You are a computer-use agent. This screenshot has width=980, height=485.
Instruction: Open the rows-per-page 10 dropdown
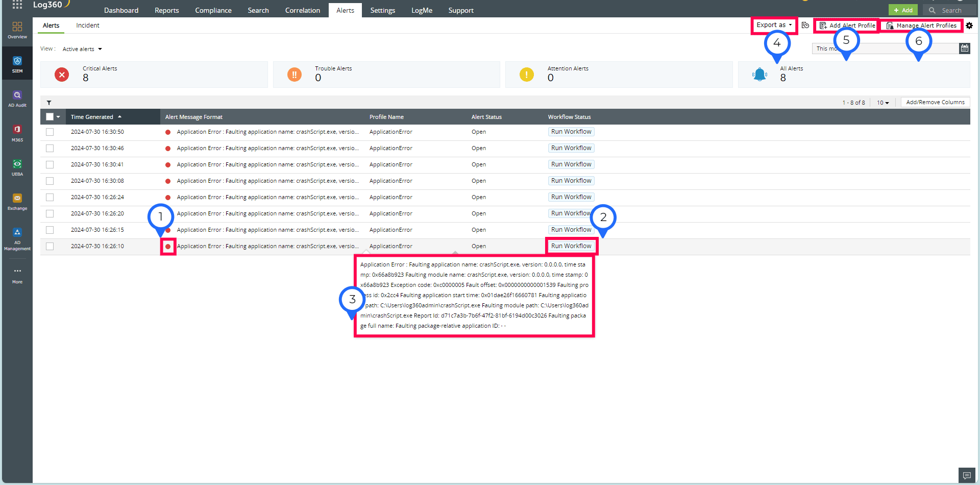click(883, 102)
